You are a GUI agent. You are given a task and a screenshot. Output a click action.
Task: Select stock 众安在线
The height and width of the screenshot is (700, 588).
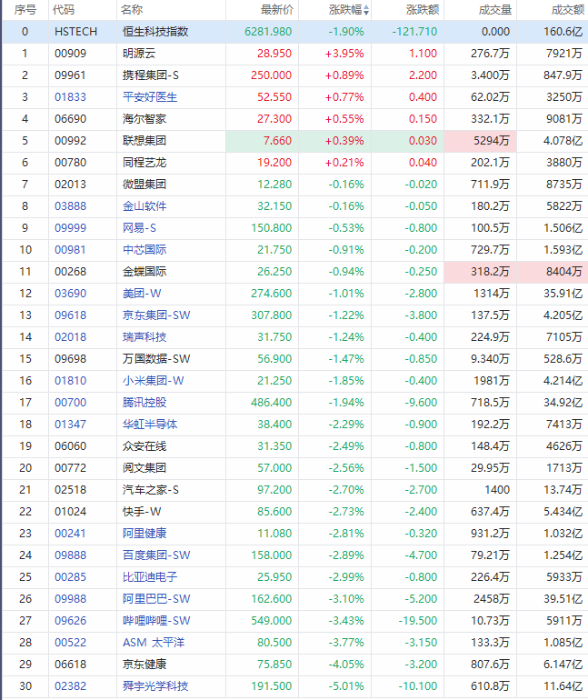[145, 446]
